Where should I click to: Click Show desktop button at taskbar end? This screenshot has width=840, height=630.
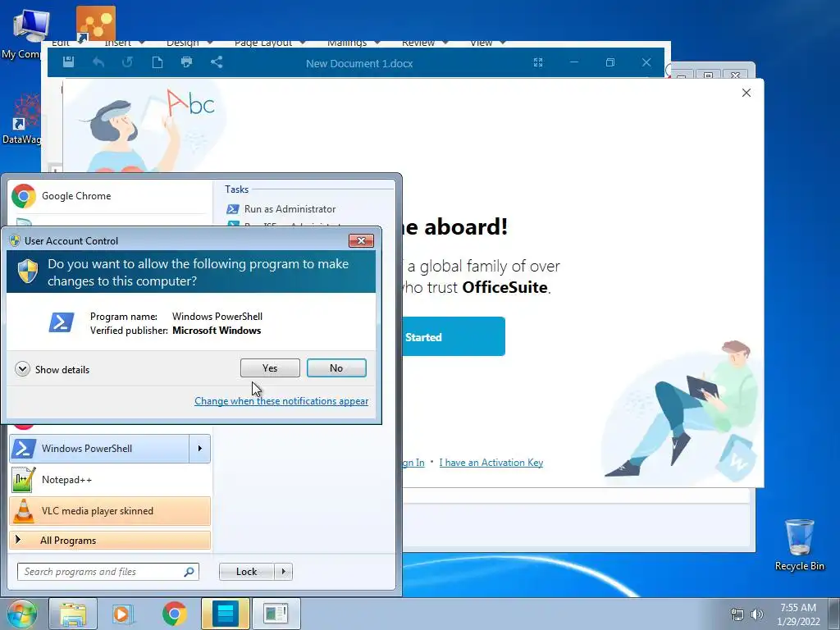click(834, 614)
